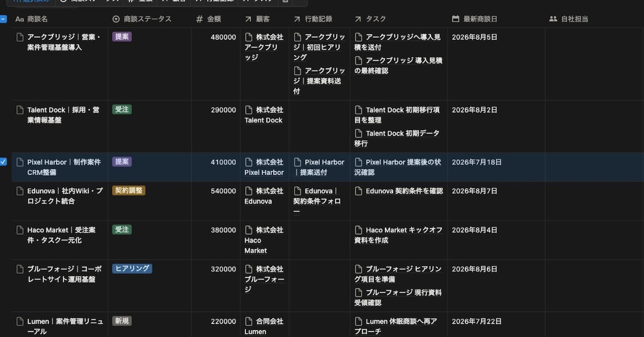
Task: Click date cell 2026年7月18日
Action: click(496, 167)
